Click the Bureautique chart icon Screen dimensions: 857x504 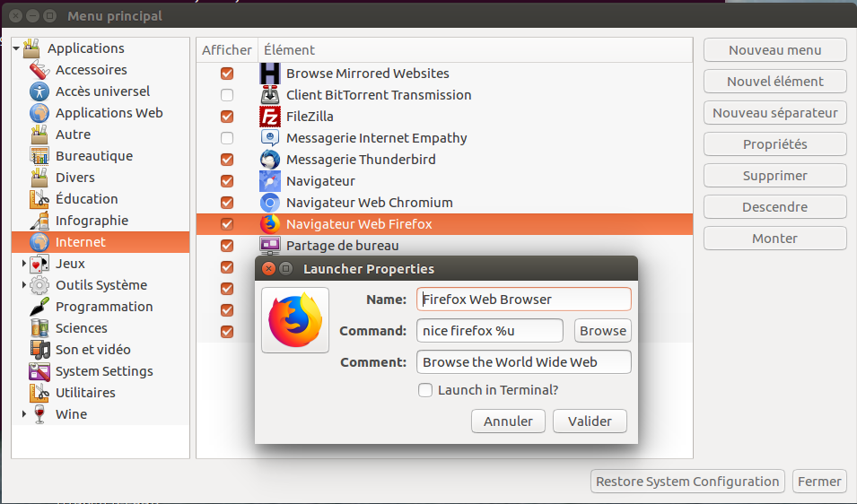pyautogui.click(x=39, y=156)
